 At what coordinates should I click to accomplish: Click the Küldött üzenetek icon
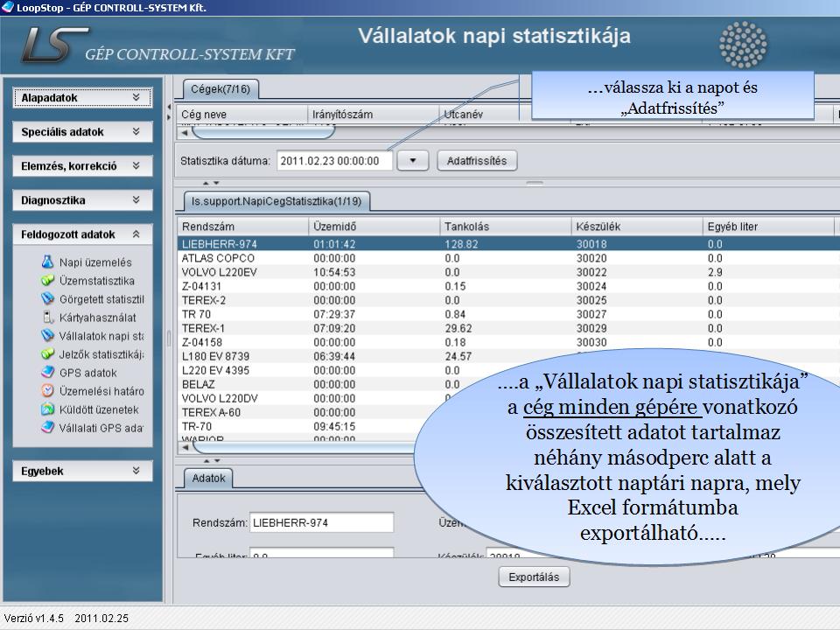(48, 409)
